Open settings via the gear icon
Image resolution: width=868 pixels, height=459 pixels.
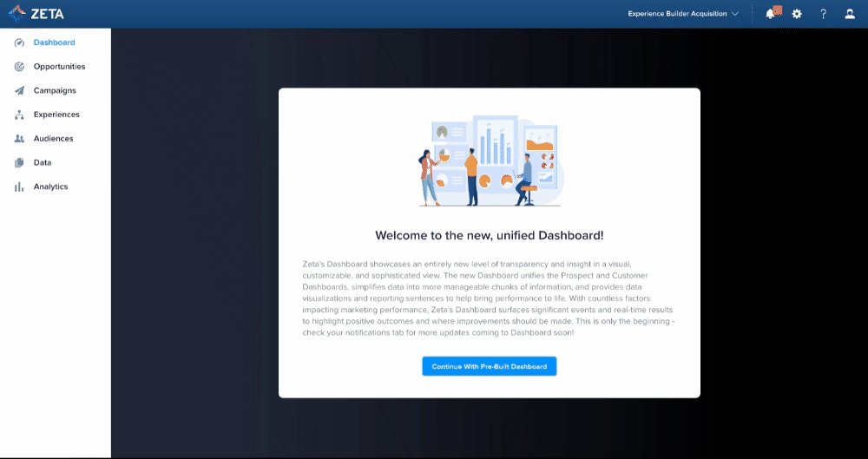797,14
